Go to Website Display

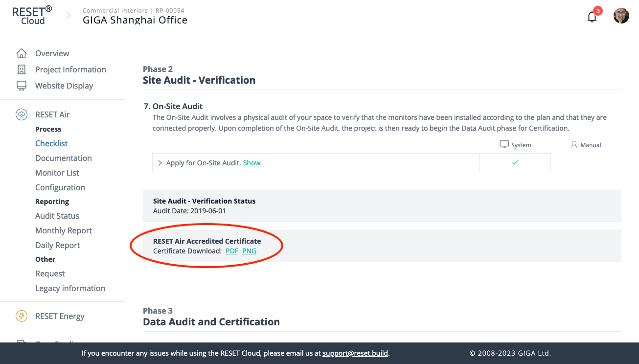(x=64, y=86)
